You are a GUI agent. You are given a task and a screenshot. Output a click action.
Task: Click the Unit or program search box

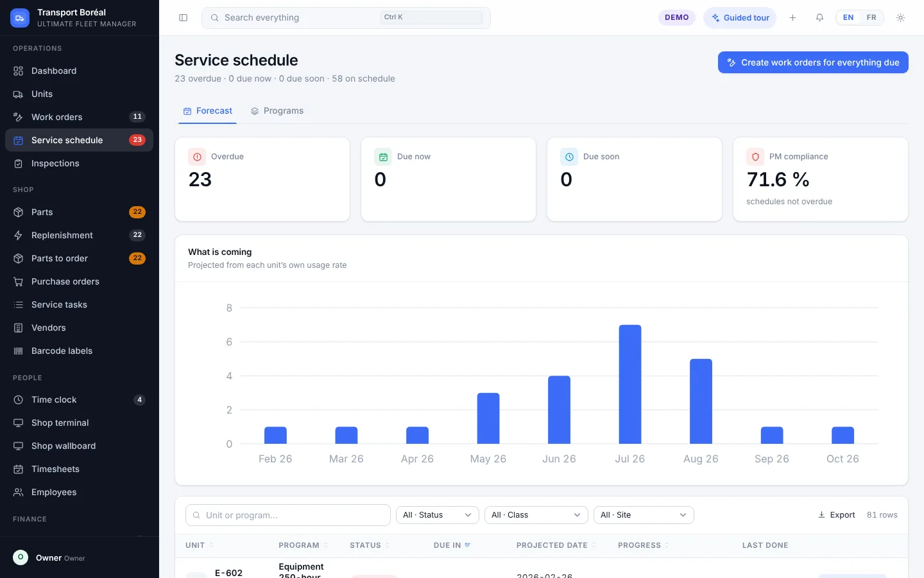click(x=288, y=515)
